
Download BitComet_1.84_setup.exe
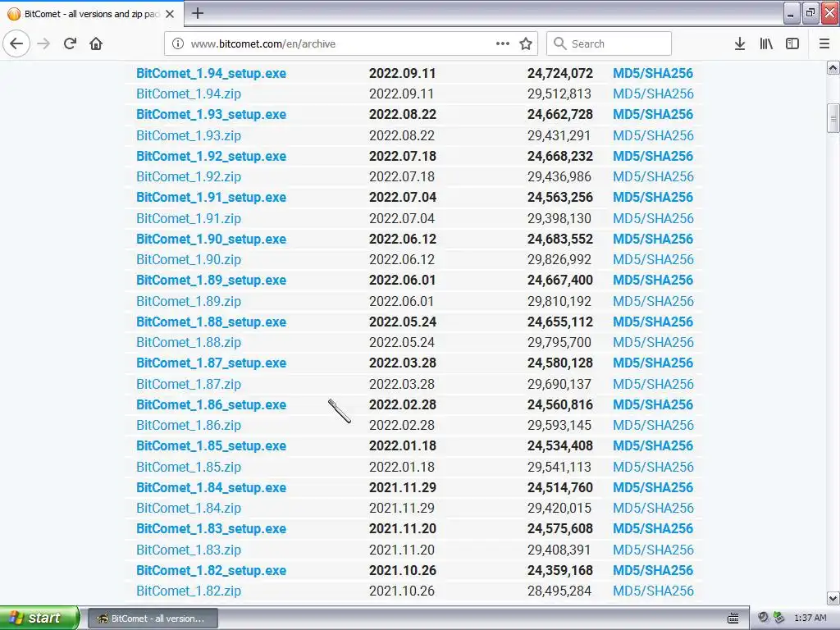coord(211,488)
